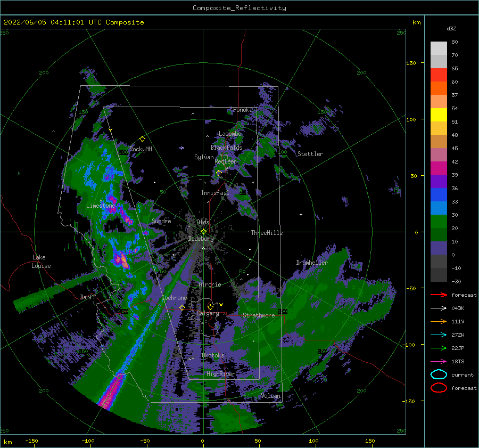Screen dimensions: 479x448
Task: Click the radar site diamond between Olds and Didsbury
Action: 203,232
